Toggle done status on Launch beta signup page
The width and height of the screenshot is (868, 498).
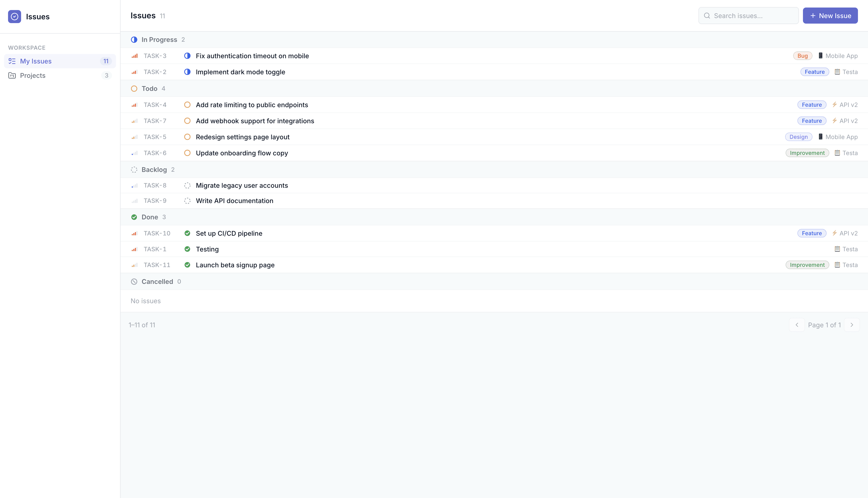[x=187, y=265]
